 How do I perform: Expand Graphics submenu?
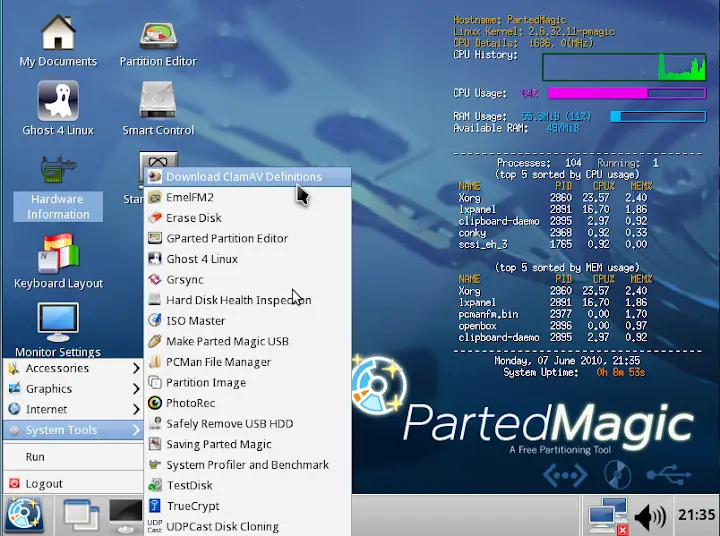(x=73, y=389)
